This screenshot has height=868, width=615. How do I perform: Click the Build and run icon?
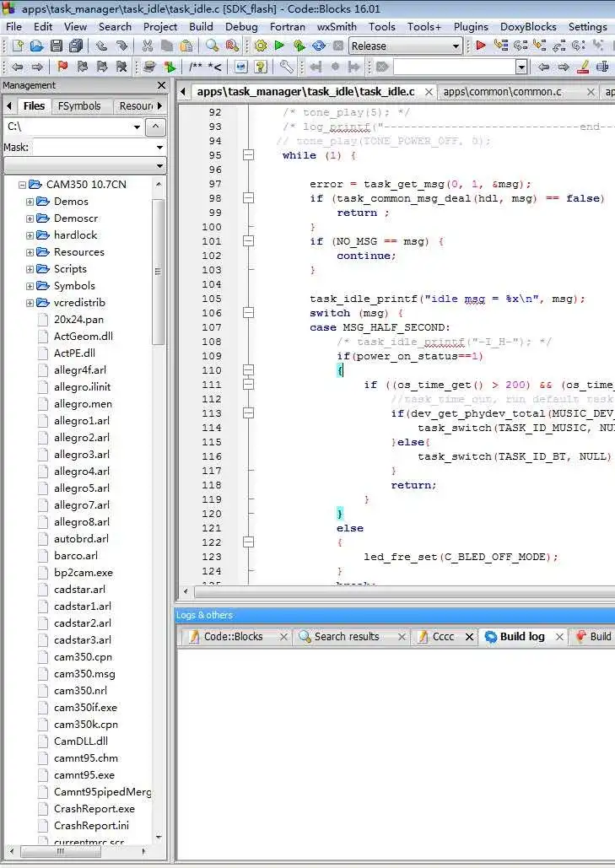coord(299,46)
